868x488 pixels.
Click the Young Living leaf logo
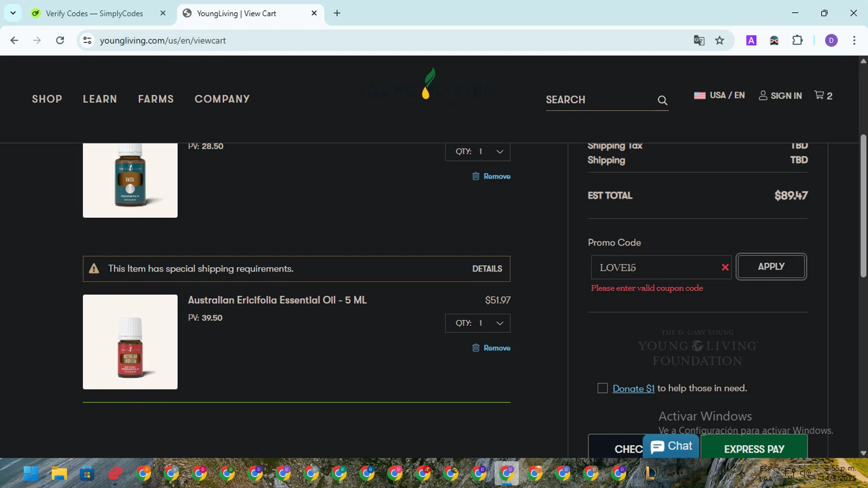pos(427,84)
